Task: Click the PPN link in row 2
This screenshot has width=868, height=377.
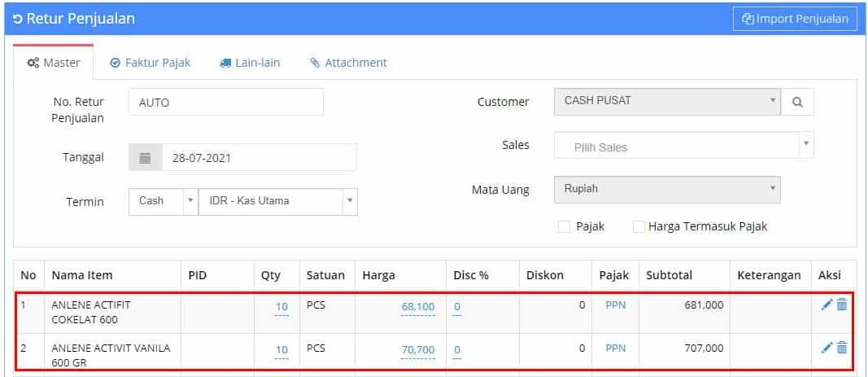Action: pyautogui.click(x=615, y=349)
